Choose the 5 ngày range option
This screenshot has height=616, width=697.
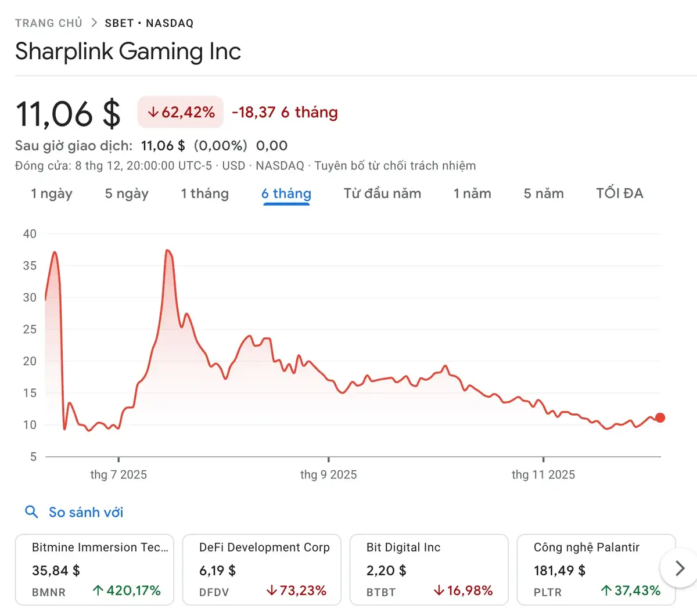[x=127, y=194]
